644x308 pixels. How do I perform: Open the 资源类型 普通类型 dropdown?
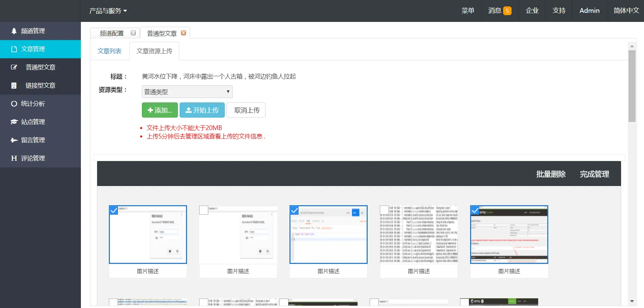[187, 92]
